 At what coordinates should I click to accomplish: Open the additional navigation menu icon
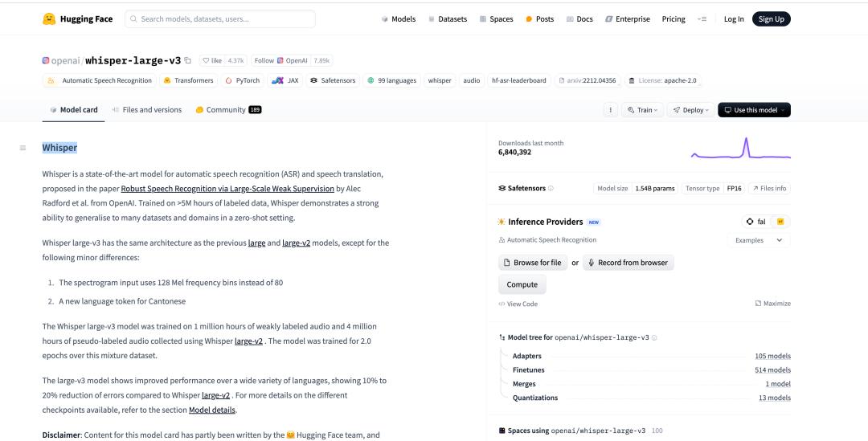click(x=702, y=19)
